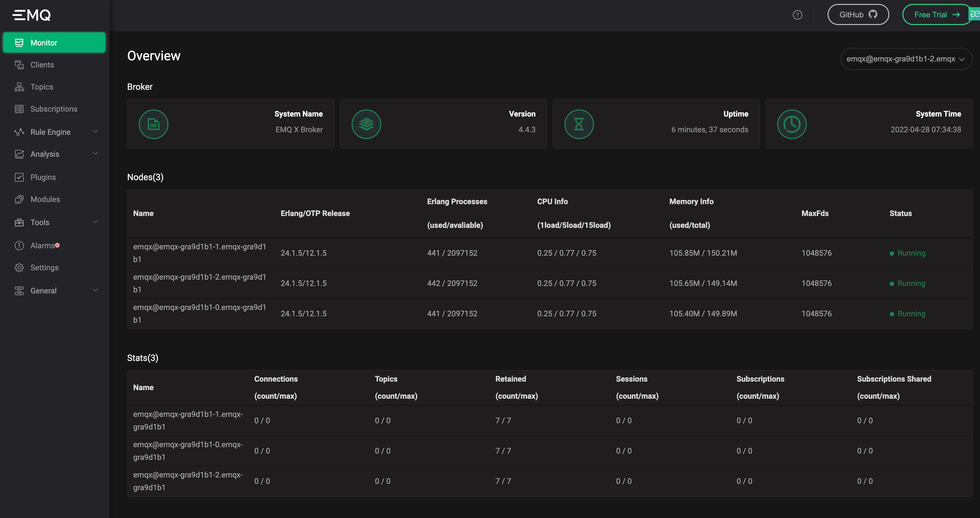Click memory value 105.40M / 149.89M
The height and width of the screenshot is (518, 980).
pos(703,314)
